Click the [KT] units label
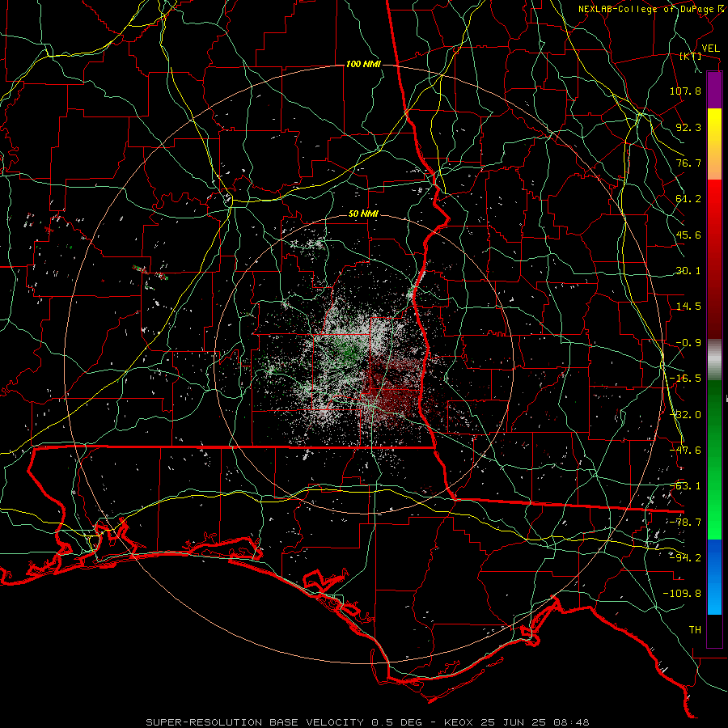Image resolution: width=728 pixels, height=728 pixels. (x=691, y=56)
